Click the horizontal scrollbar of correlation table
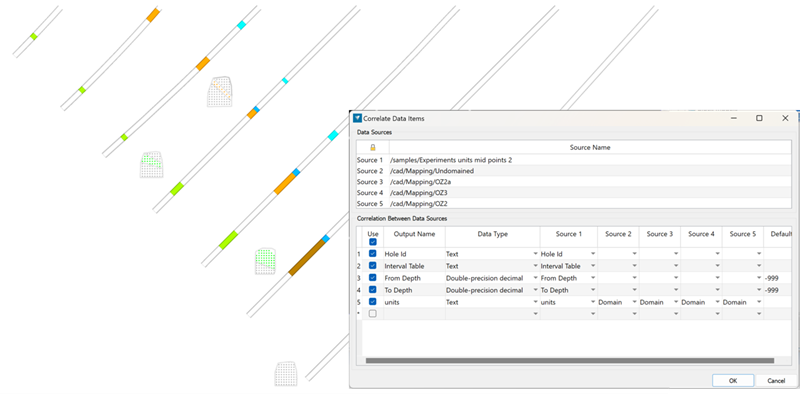This screenshot has width=800, height=394. pos(569,361)
